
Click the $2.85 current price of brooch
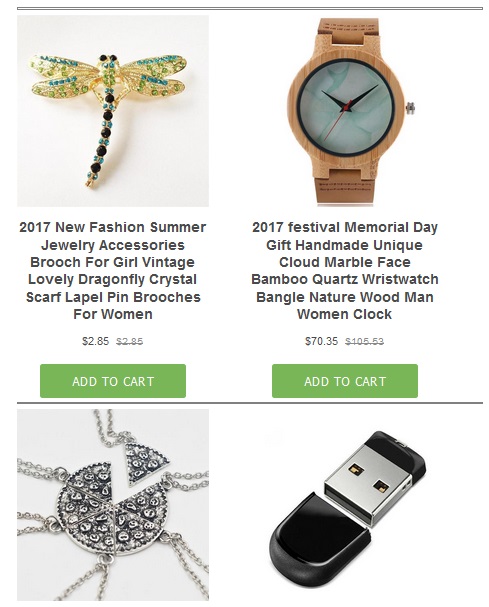pyautogui.click(x=96, y=341)
